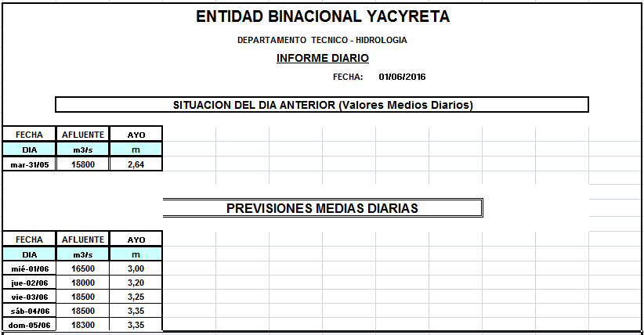Click the sáb-04/06 date cell
The image size is (644, 335).
click(29, 311)
